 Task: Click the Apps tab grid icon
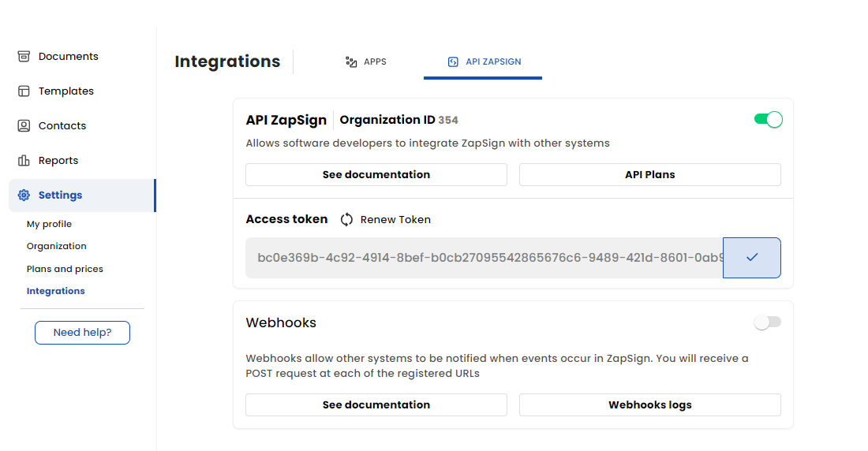351,61
